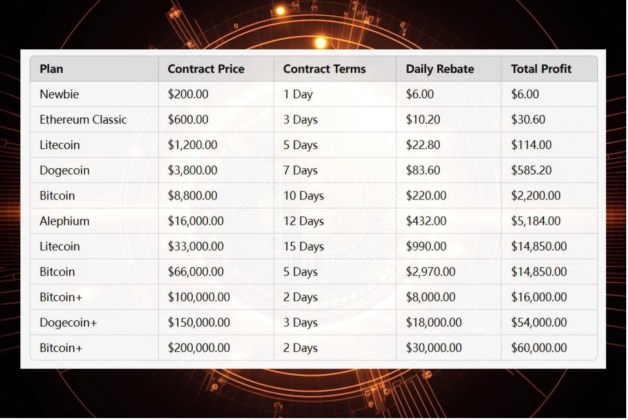Select the $2,970.00 daily rebate cell
Image resolution: width=628 pixels, height=420 pixels.
(432, 272)
